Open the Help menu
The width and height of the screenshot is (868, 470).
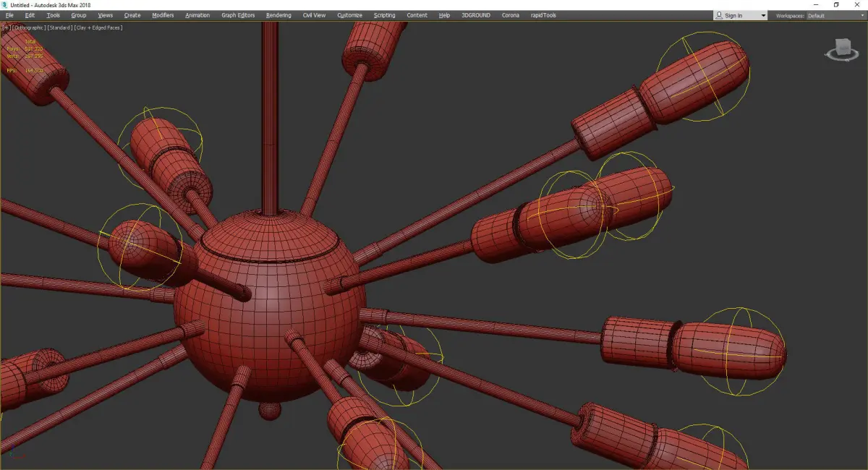pos(444,15)
